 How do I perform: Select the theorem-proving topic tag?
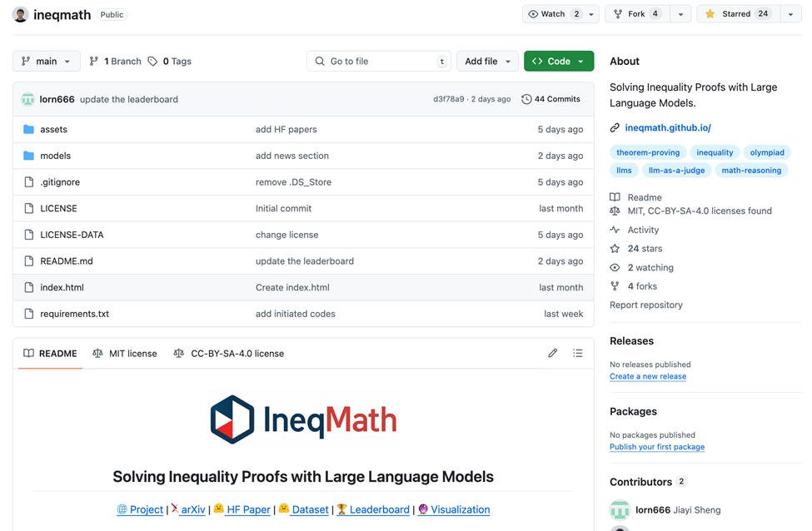648,152
